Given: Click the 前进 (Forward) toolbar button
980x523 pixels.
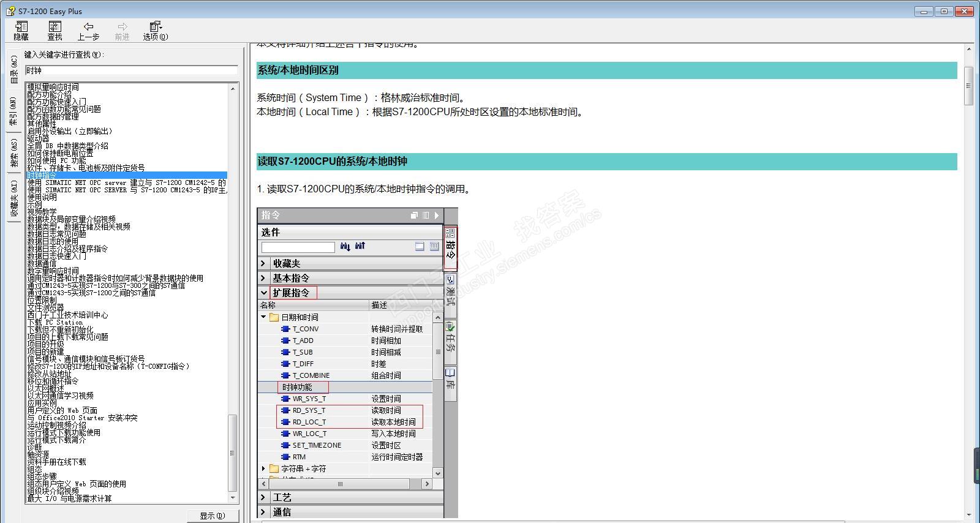Looking at the screenshot, I should 123,31.
